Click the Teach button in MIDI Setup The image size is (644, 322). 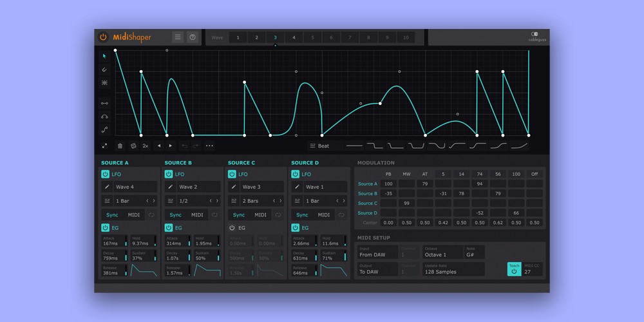pos(514,269)
